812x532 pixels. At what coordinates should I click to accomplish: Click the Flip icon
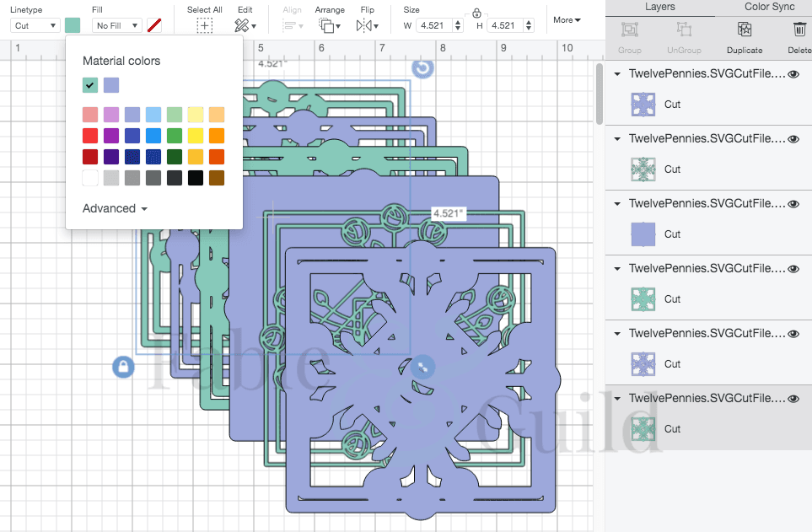tap(366, 25)
